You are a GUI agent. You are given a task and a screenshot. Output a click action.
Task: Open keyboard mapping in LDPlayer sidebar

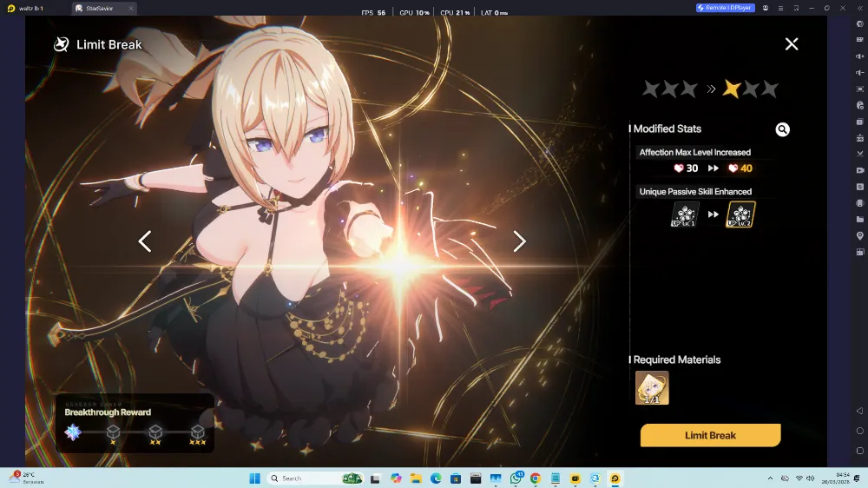[859, 40]
